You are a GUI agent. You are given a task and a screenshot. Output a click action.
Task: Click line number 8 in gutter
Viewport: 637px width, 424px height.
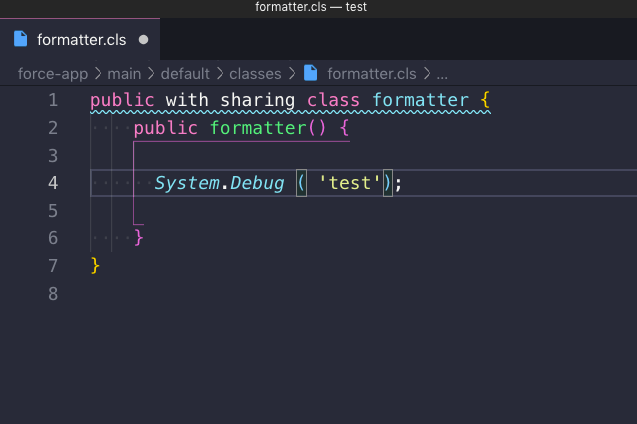pos(53,294)
